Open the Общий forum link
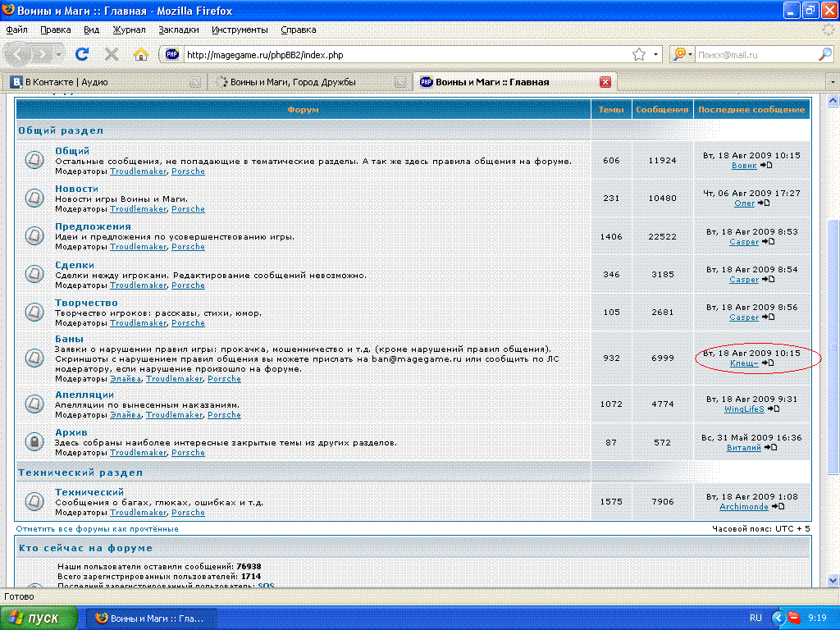840x630 pixels. click(72, 151)
